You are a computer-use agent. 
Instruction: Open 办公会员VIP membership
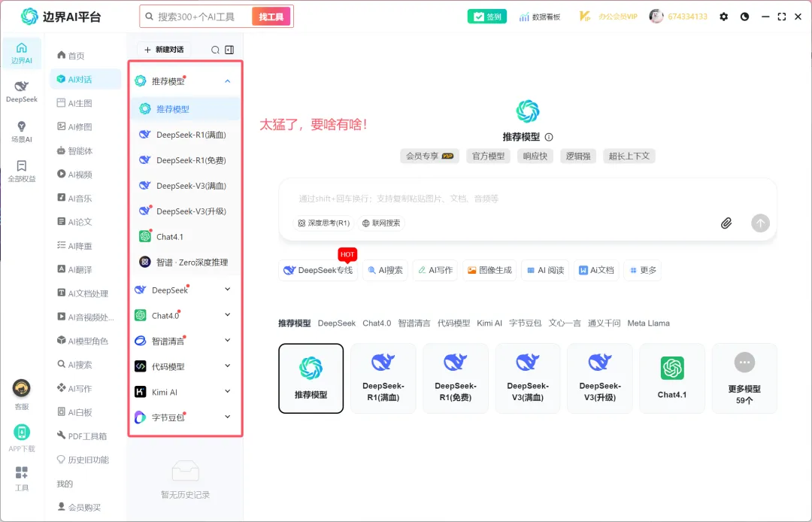[x=608, y=17]
